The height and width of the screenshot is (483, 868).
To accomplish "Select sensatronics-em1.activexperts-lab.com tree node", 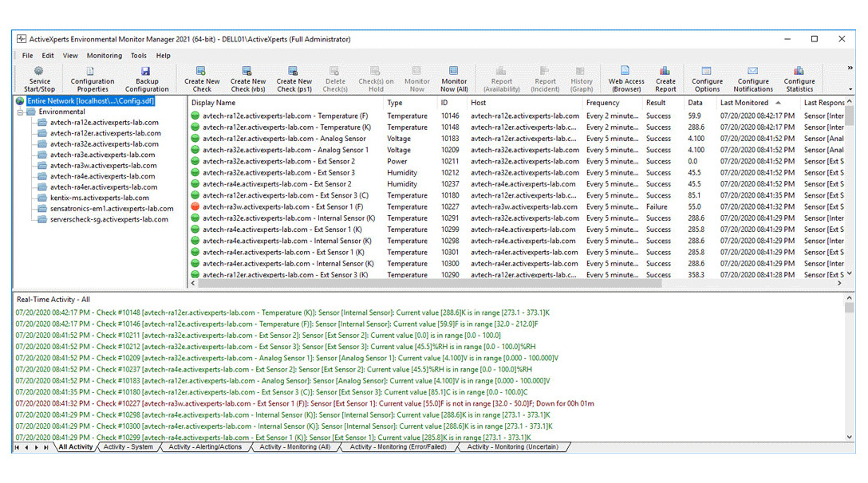I will coord(112,209).
